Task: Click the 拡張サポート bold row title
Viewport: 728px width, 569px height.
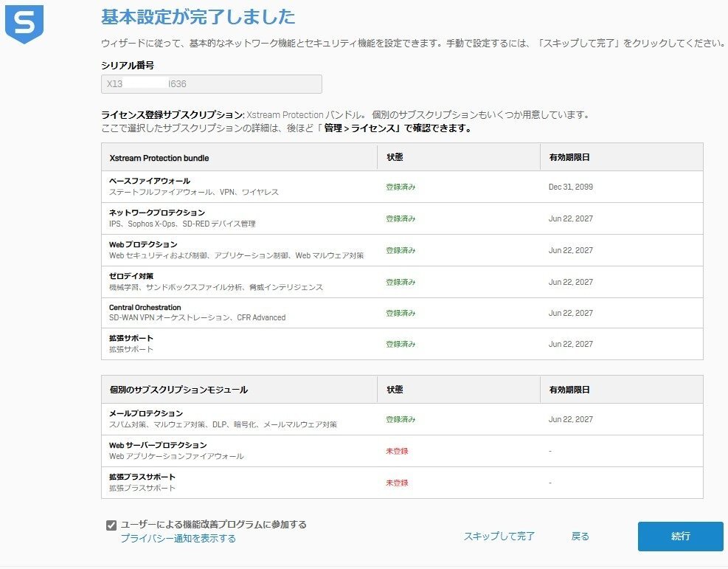Action: [x=131, y=338]
